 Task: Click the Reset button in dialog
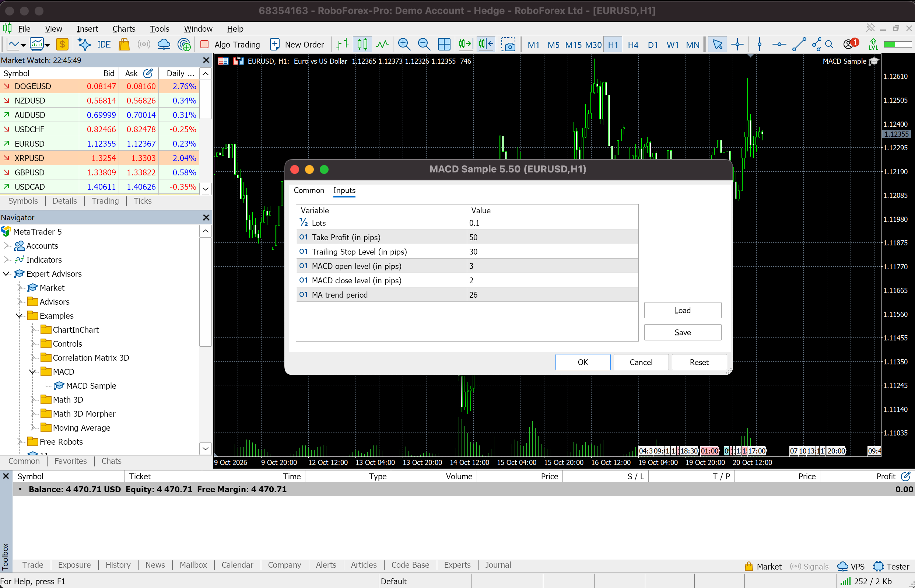click(699, 362)
